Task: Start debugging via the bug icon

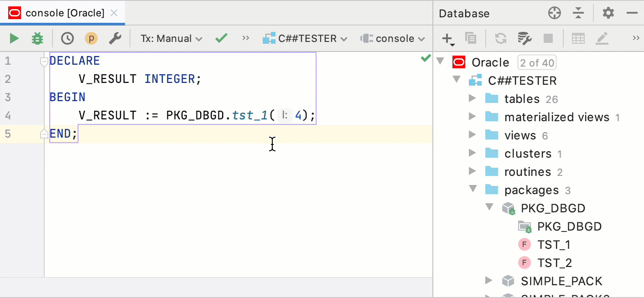Action: [37, 38]
